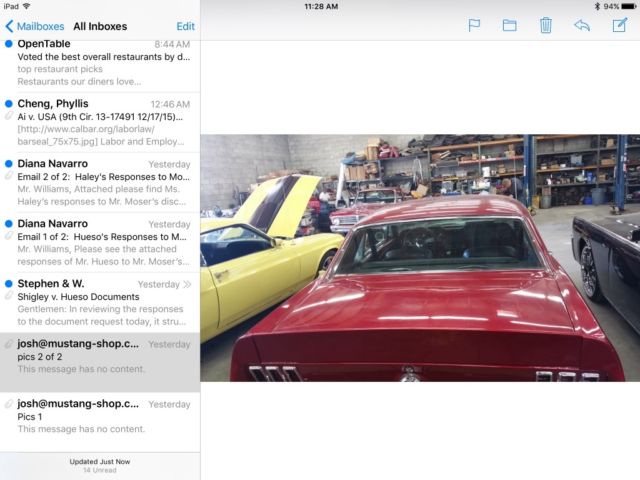Tap the All Inboxes title

100,27
